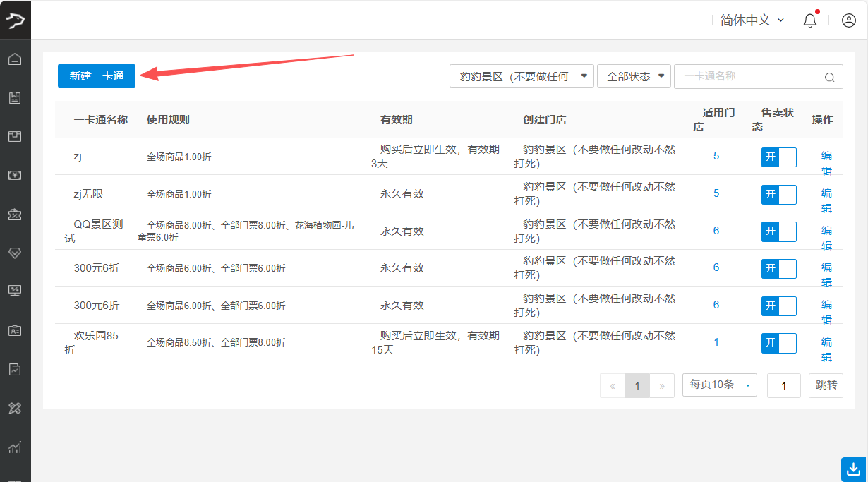868x482 pixels.
Task: Click the notification bell icon
Action: (810, 20)
